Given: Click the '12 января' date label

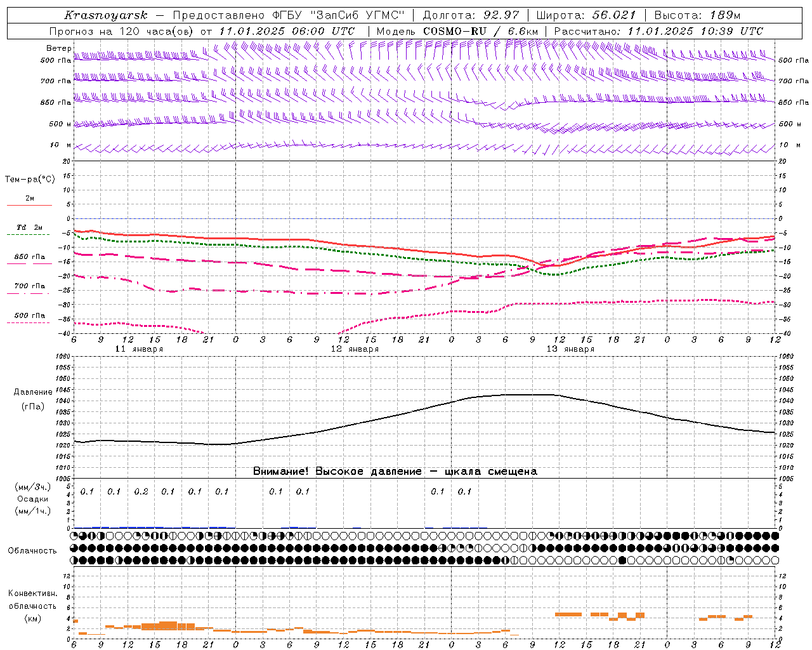Looking at the screenshot, I should (x=355, y=349).
